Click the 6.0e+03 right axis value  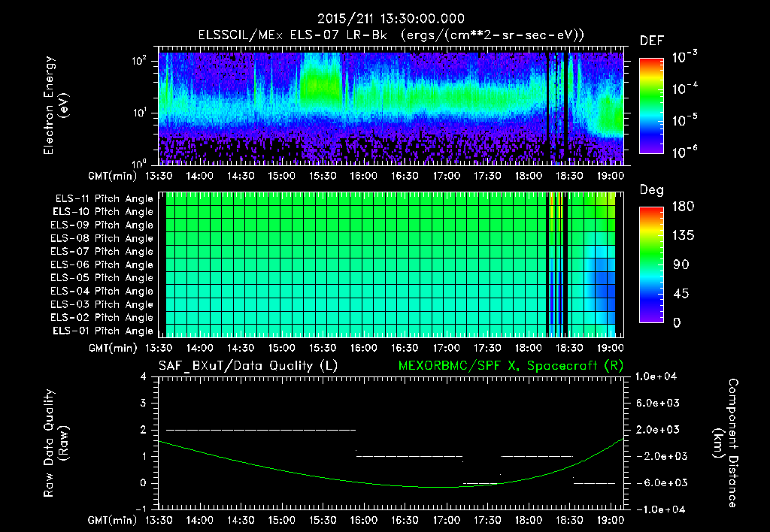coord(657,403)
